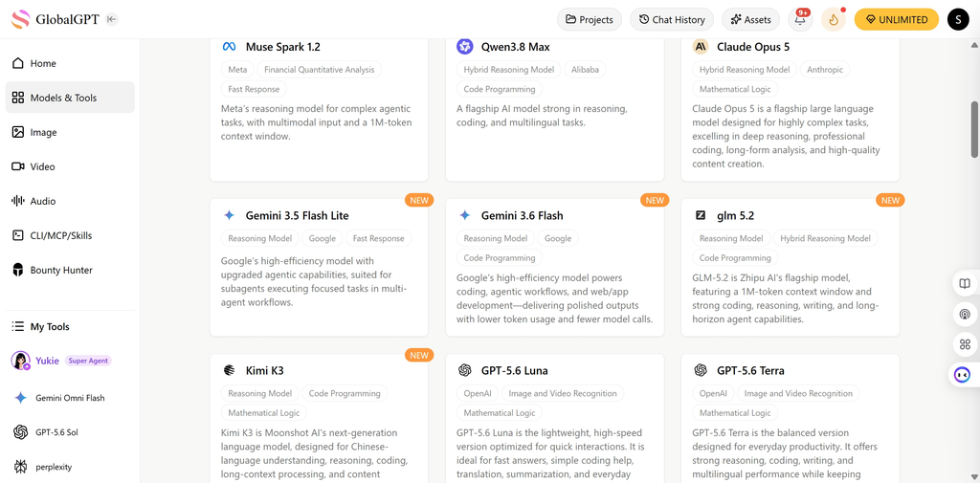Click the Projects button
This screenshot has height=483, width=980.
tap(590, 19)
